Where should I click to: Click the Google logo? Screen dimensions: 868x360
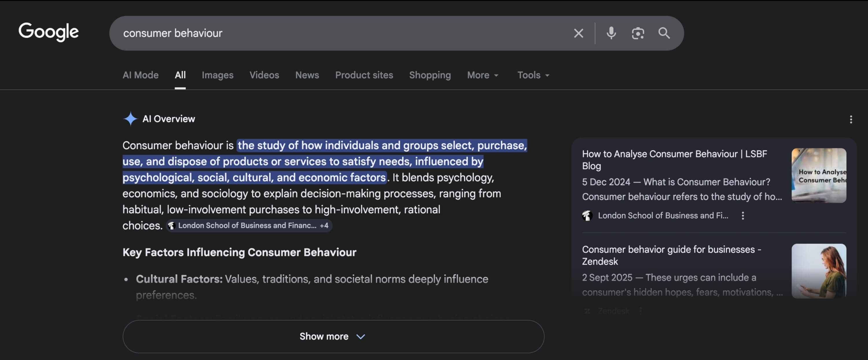48,32
